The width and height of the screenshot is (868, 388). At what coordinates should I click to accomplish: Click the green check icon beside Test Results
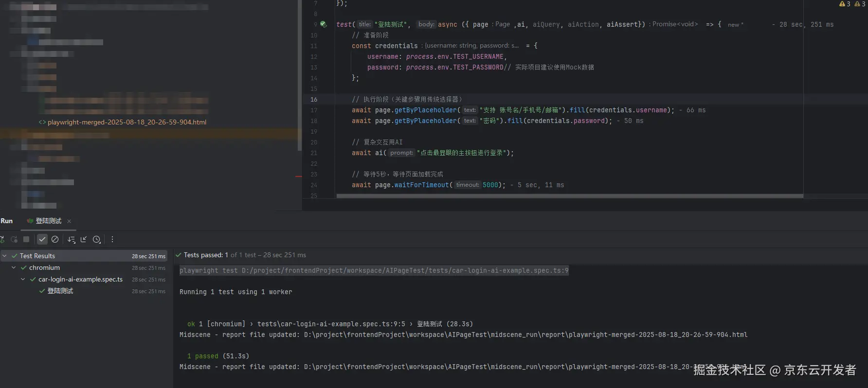click(15, 256)
